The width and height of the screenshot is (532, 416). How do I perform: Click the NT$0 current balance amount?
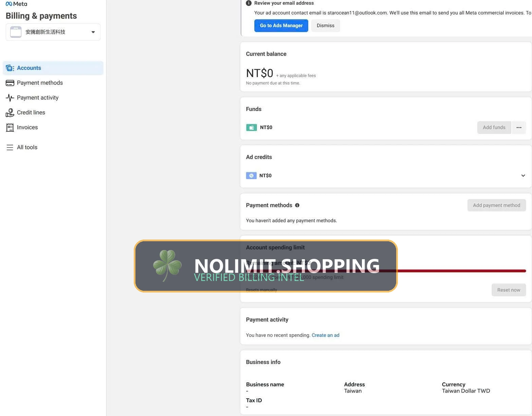point(260,73)
